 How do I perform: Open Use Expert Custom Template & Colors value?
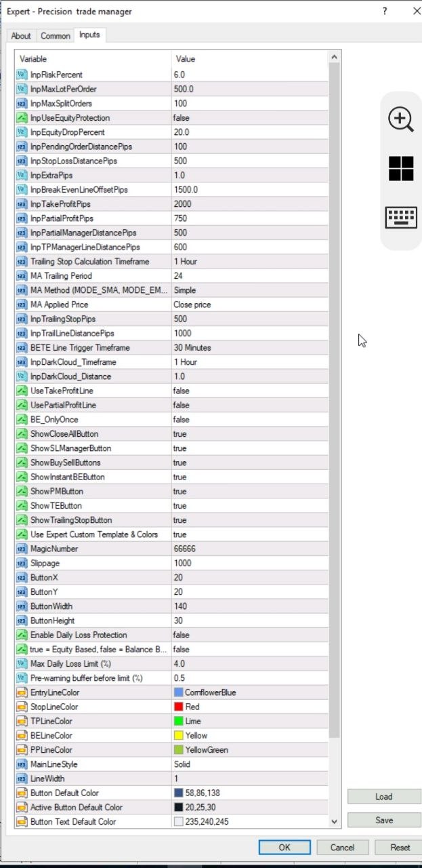pos(249,534)
